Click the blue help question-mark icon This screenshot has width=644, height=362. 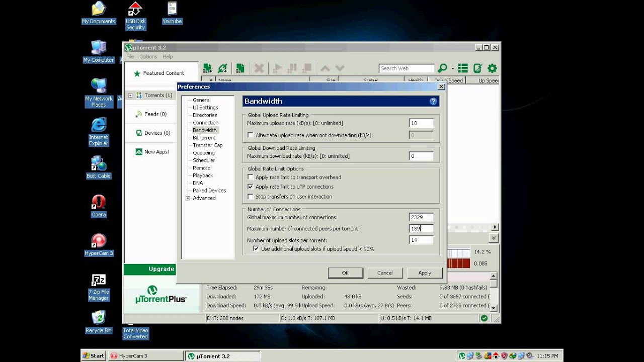[x=433, y=101]
